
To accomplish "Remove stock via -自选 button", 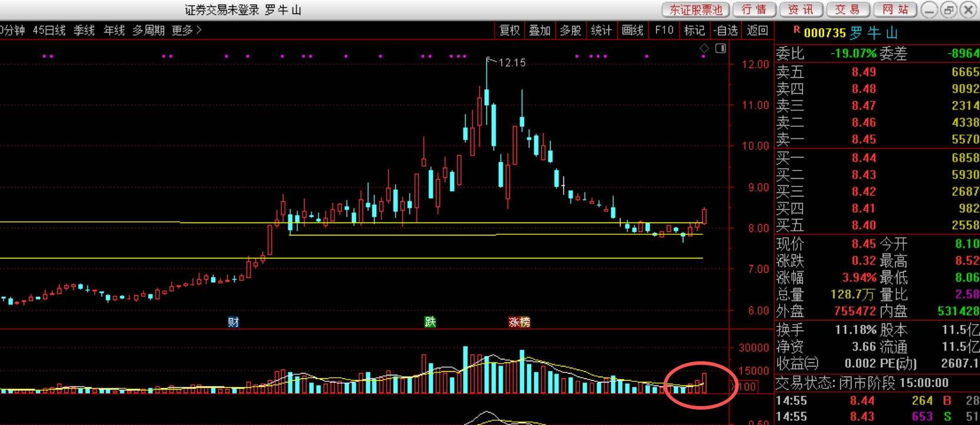I will point(725,31).
